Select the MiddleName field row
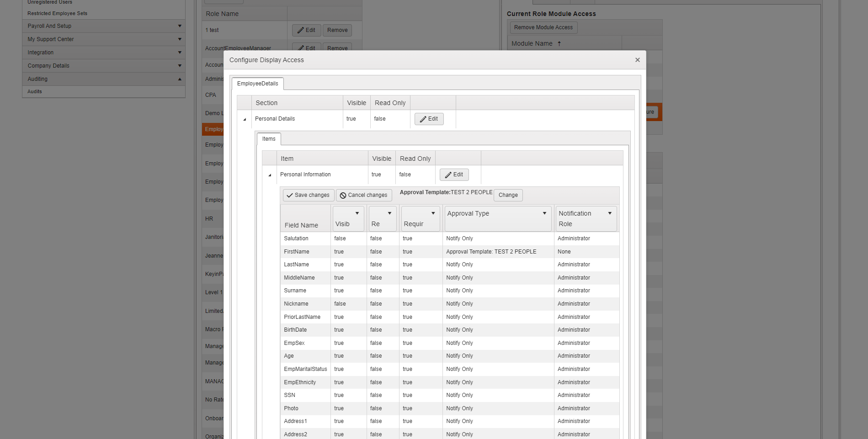Image resolution: width=868 pixels, height=439 pixels. click(x=450, y=278)
